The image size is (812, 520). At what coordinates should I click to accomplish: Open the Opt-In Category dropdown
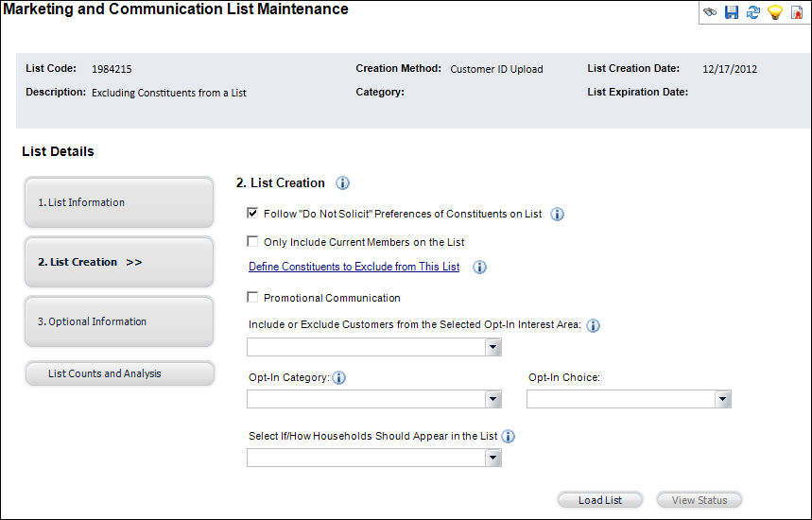374,399
